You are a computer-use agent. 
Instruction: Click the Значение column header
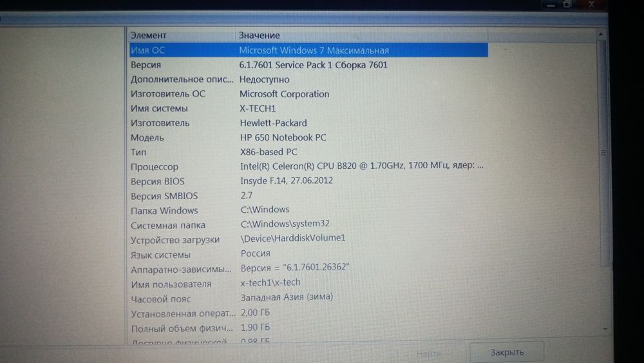(x=260, y=35)
